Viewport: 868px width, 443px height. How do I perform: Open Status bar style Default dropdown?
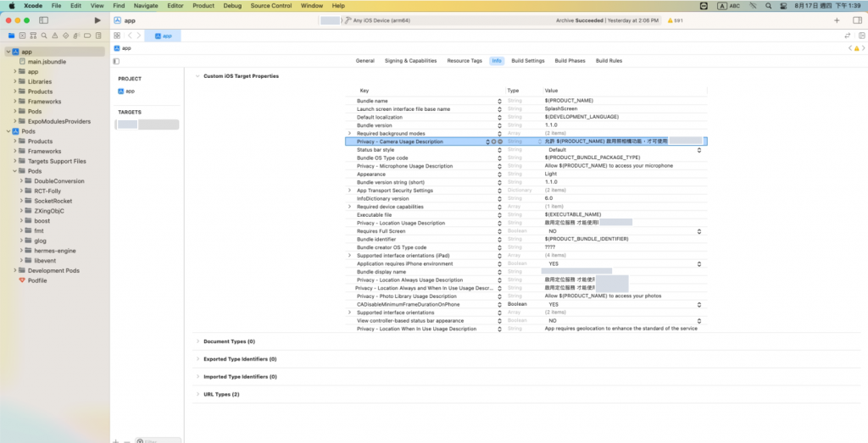(698, 150)
